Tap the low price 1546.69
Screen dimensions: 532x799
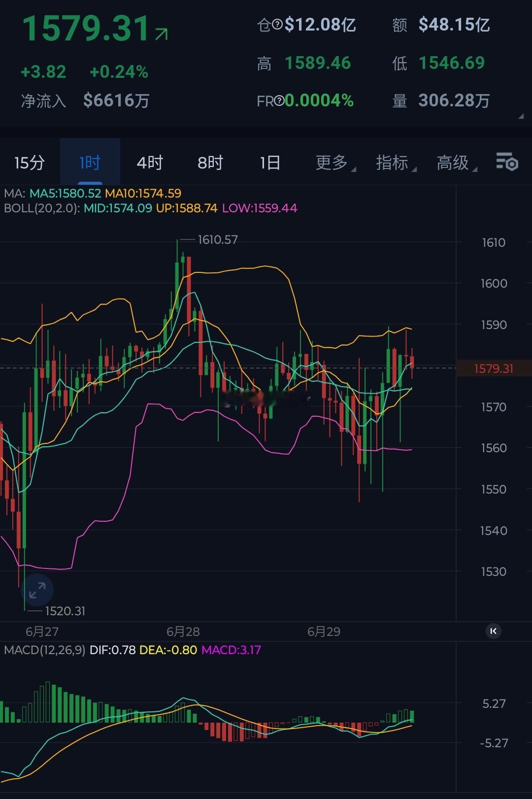[x=452, y=63]
